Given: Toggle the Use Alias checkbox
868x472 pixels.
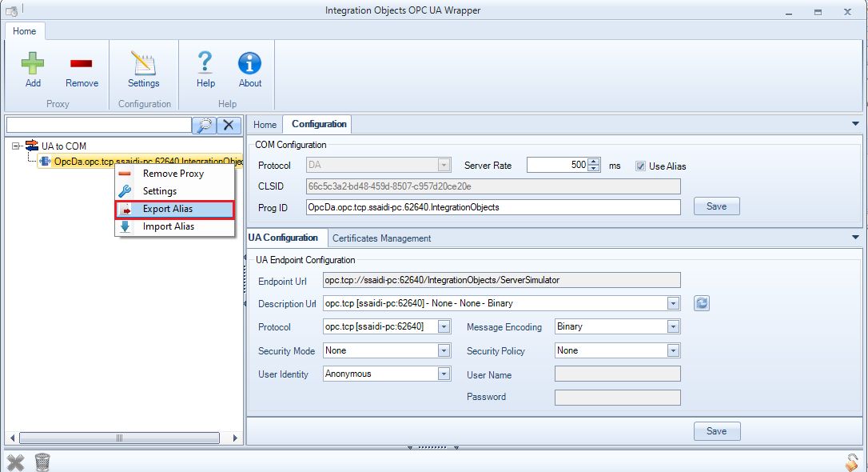Looking at the screenshot, I should [640, 166].
